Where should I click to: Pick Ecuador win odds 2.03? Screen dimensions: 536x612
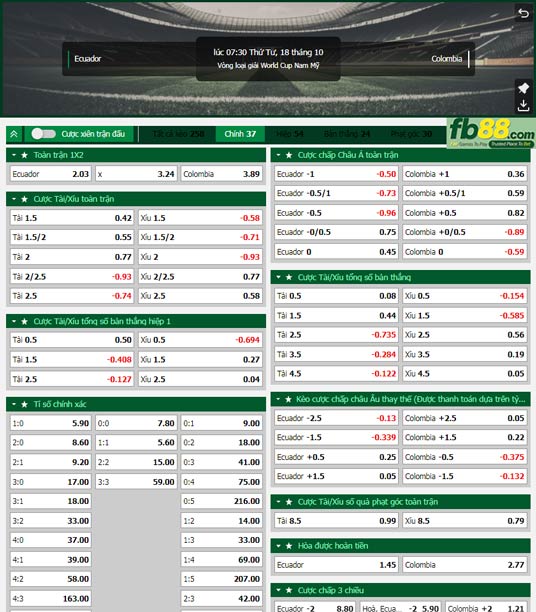tap(51, 174)
